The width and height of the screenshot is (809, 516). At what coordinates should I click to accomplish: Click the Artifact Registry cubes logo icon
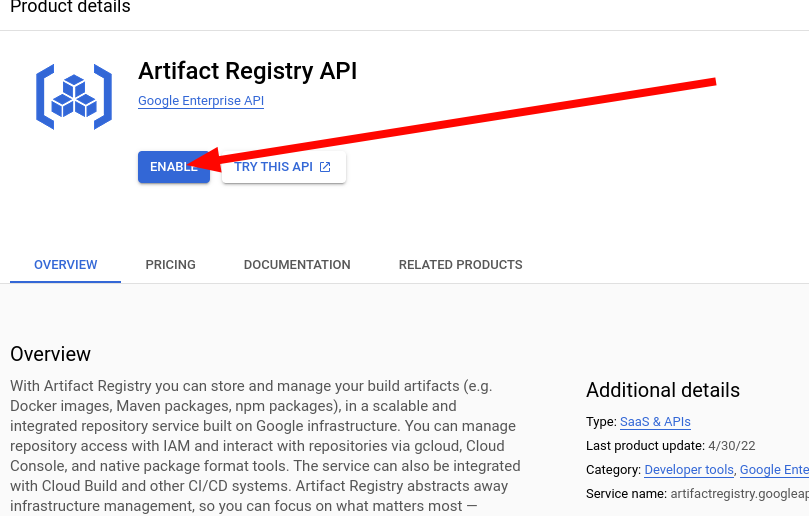click(74, 96)
